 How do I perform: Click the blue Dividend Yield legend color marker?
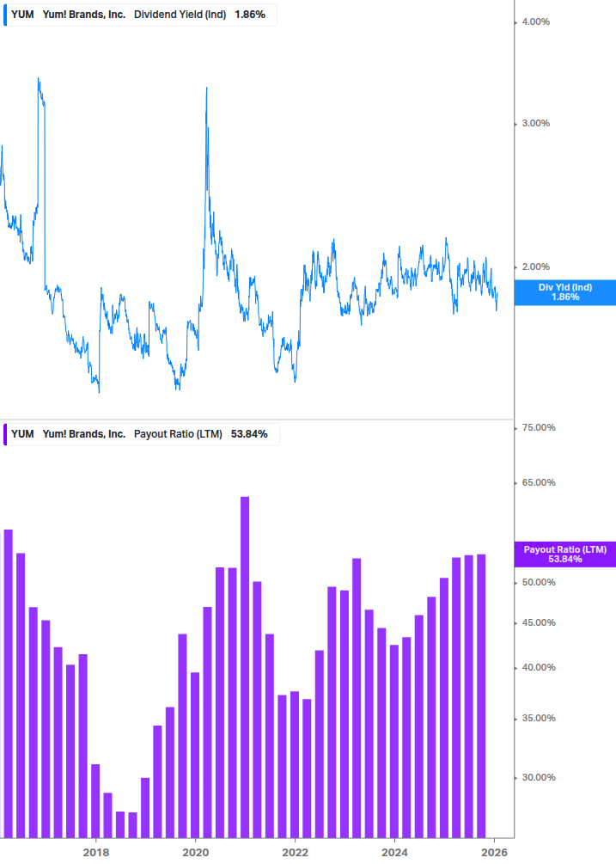(x=5, y=15)
